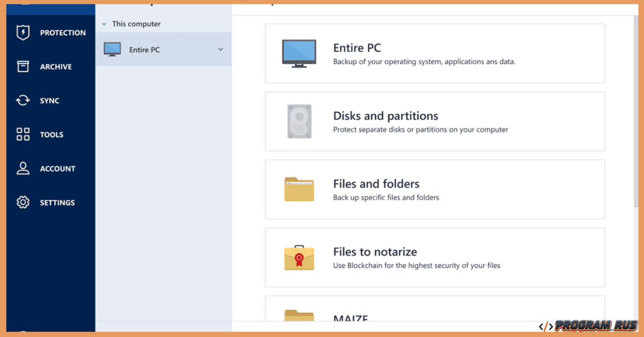Click the Entire PC monitor icon
Image resolution: width=644 pixels, height=337 pixels.
(299, 53)
